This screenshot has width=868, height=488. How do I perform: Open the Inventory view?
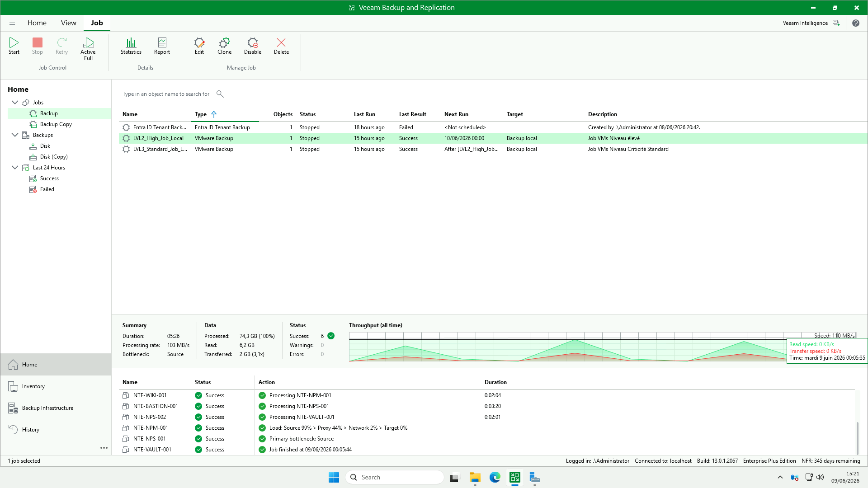(x=56, y=386)
